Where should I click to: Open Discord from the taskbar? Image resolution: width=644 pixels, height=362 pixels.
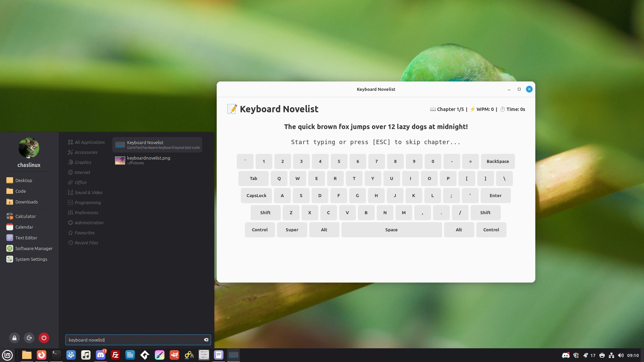pos(101,355)
